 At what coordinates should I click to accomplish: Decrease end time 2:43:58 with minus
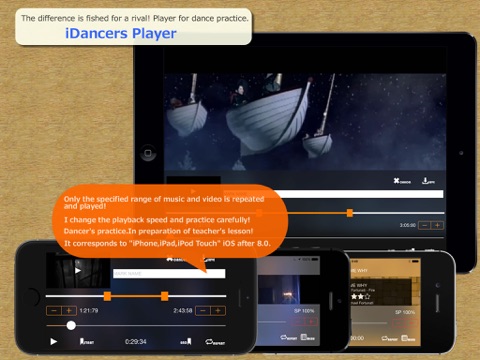pyautogui.click(x=203, y=311)
